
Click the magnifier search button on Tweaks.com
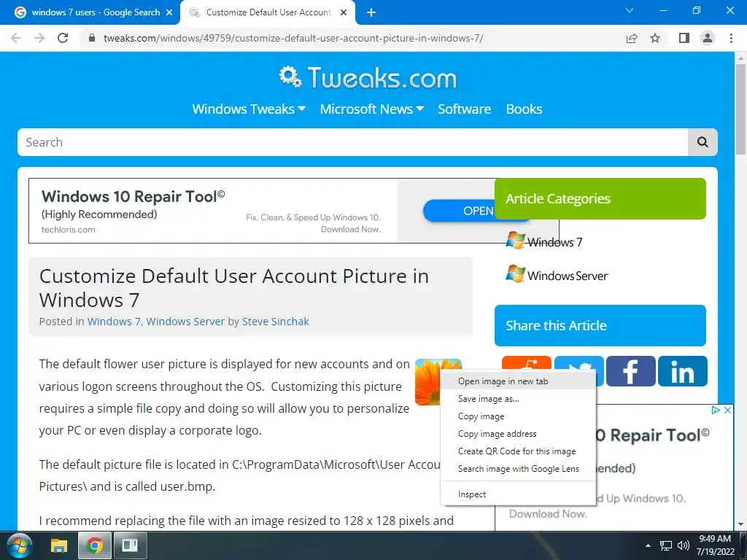pyautogui.click(x=703, y=142)
